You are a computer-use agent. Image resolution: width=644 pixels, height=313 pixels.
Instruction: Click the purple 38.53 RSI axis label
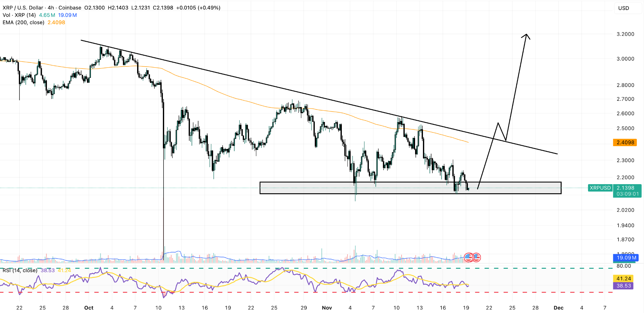coord(624,286)
